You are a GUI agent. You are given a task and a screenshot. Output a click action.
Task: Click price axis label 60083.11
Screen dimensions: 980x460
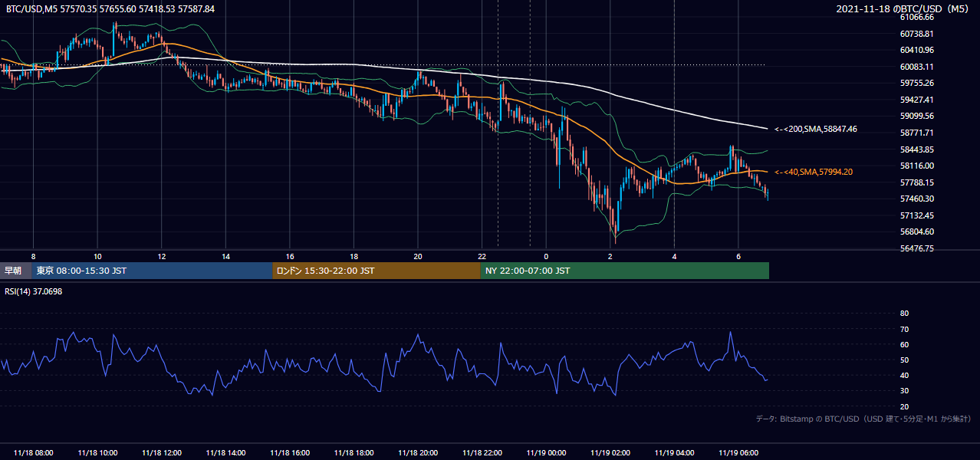tap(916, 67)
